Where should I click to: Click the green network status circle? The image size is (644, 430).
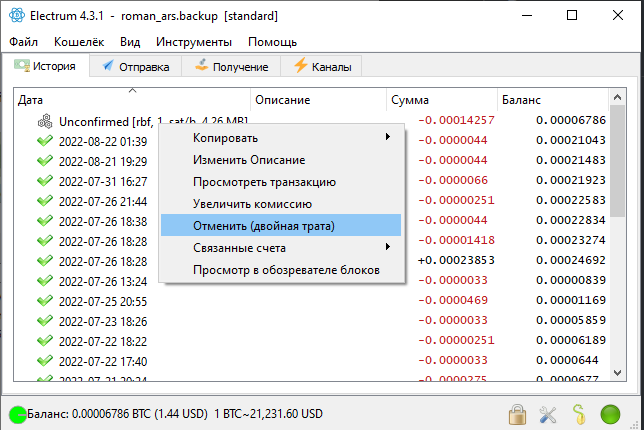(610, 413)
